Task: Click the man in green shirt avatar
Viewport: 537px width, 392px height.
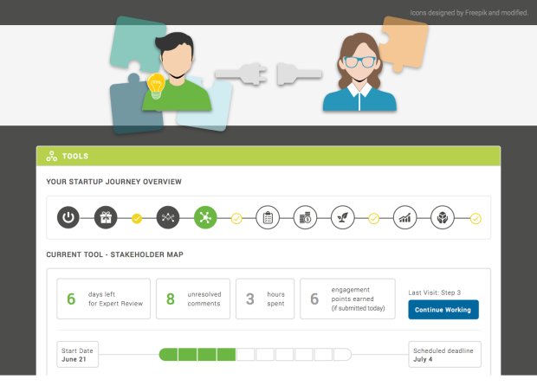Action: coord(177,72)
